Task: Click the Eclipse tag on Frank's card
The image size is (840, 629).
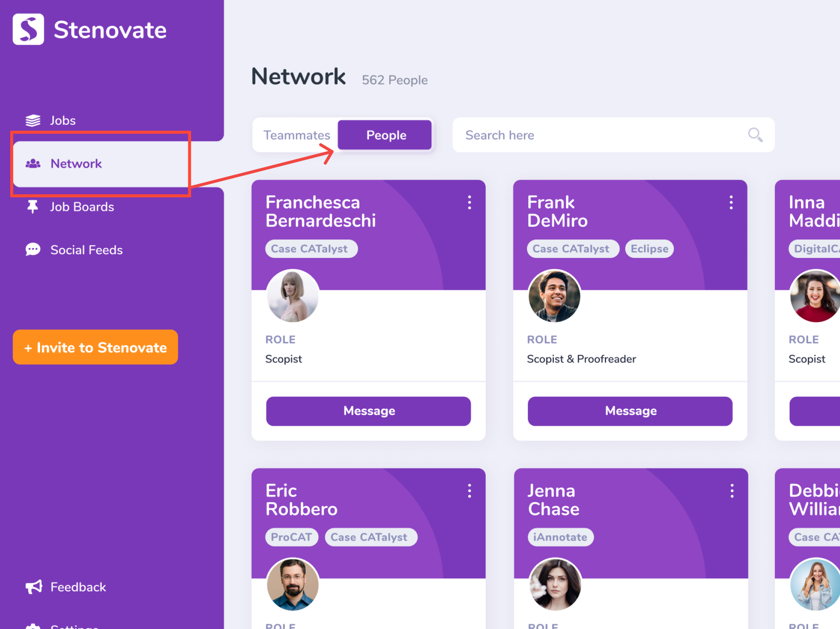Action: click(649, 249)
